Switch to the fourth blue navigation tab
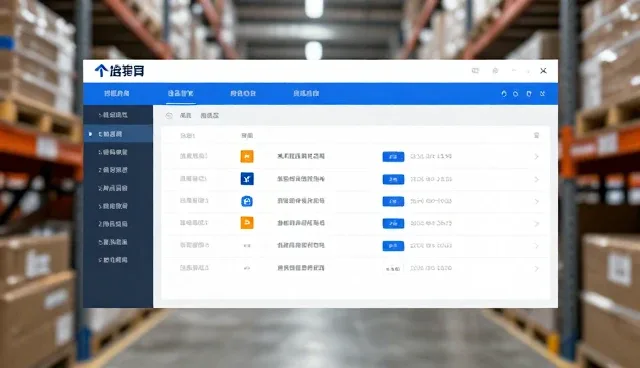This screenshot has width=640, height=368. [x=306, y=93]
